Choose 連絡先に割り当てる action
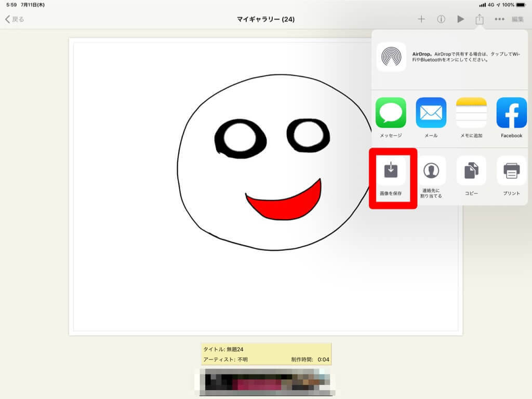 click(431, 177)
